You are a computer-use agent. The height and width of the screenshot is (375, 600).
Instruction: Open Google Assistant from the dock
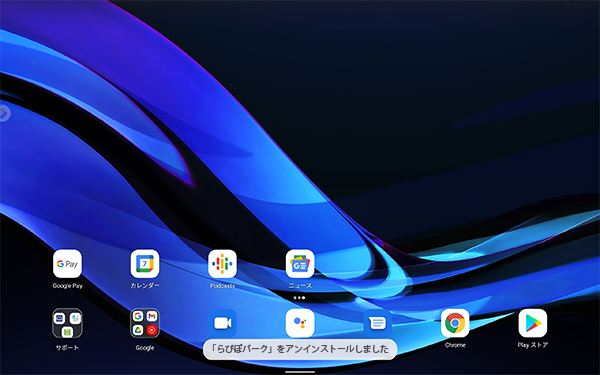click(x=300, y=323)
